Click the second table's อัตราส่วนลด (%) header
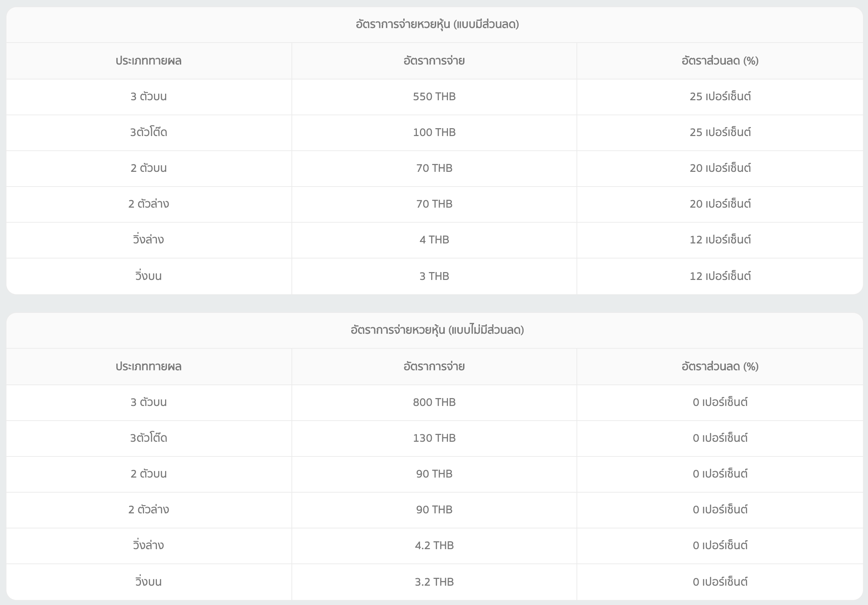Viewport: 868px width, 605px height. 720,366
